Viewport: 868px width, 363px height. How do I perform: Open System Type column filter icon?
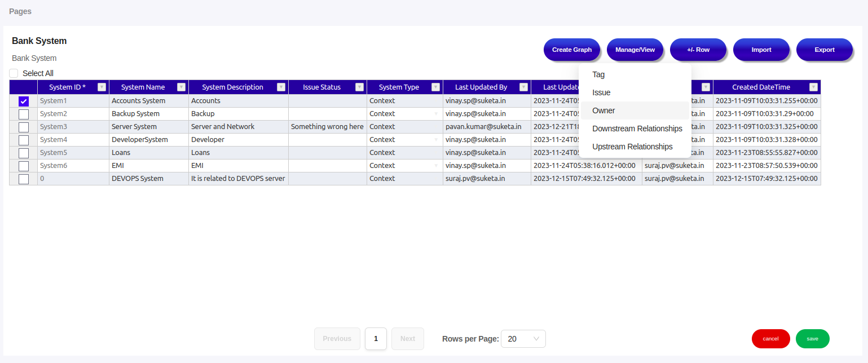435,87
